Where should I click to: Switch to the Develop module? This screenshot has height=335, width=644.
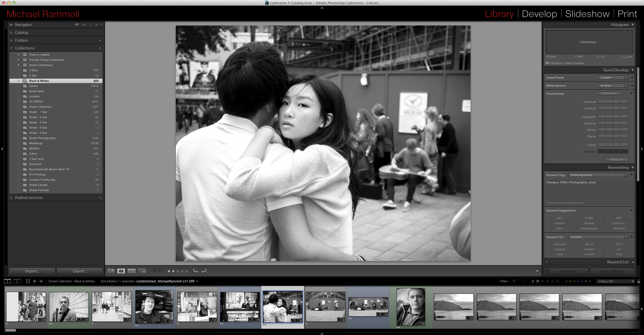[539, 14]
